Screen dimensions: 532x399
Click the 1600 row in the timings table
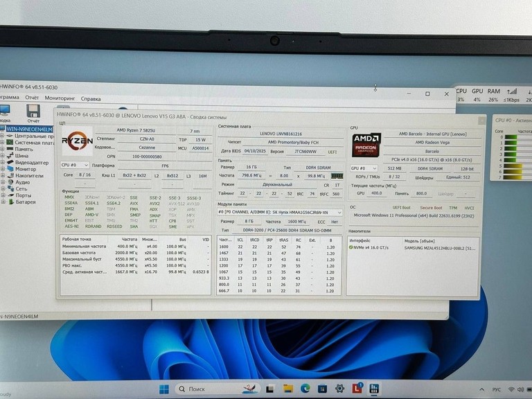click(278, 247)
